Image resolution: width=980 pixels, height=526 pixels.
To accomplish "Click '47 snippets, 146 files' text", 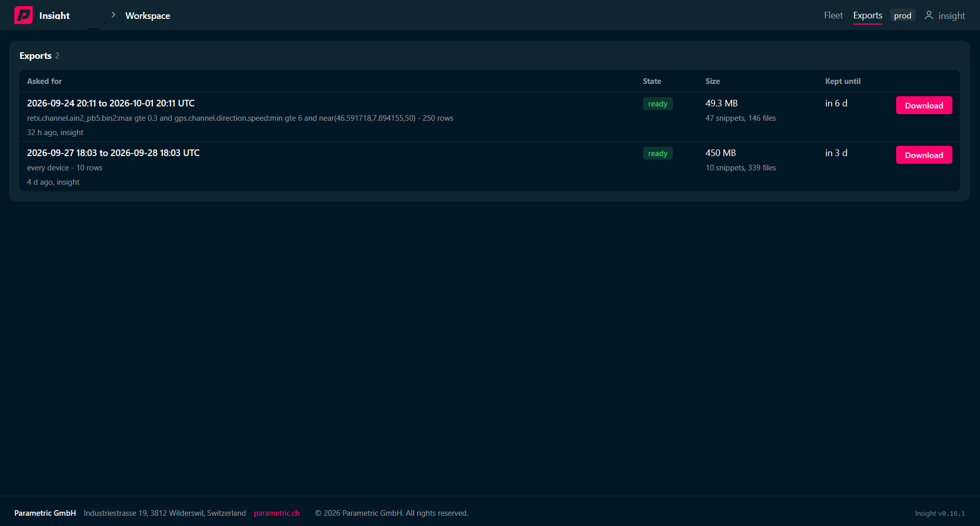I will (x=741, y=118).
